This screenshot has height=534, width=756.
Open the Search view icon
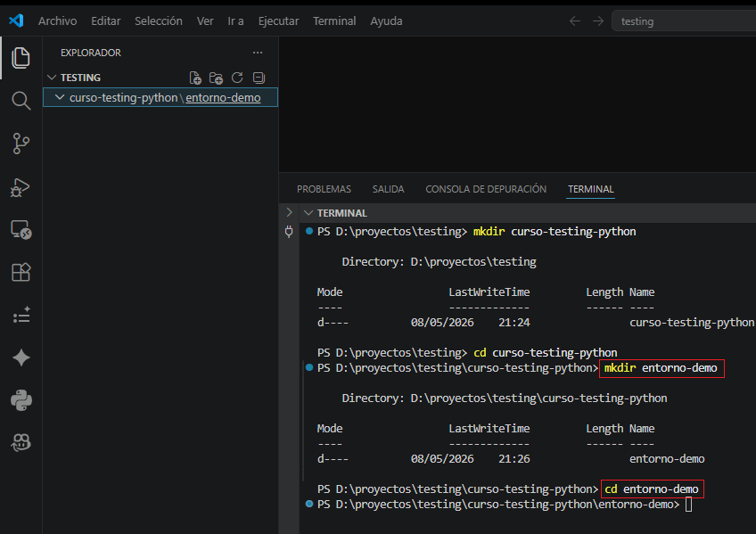coord(21,101)
